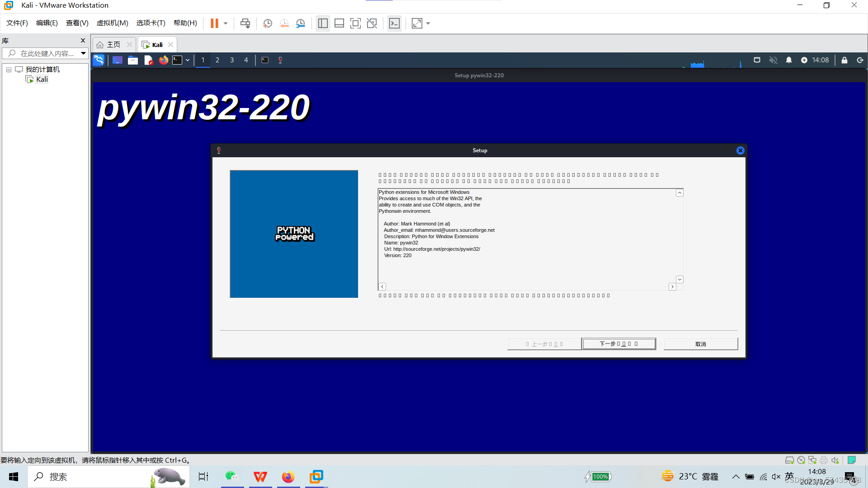Open the 查看(V) menu
Image resolution: width=868 pixels, height=488 pixels.
[x=77, y=23]
